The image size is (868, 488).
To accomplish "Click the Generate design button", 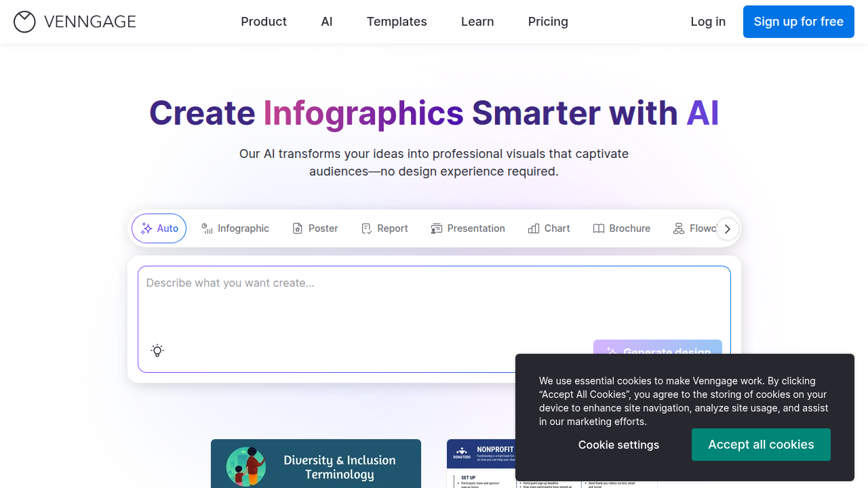I will (x=658, y=347).
